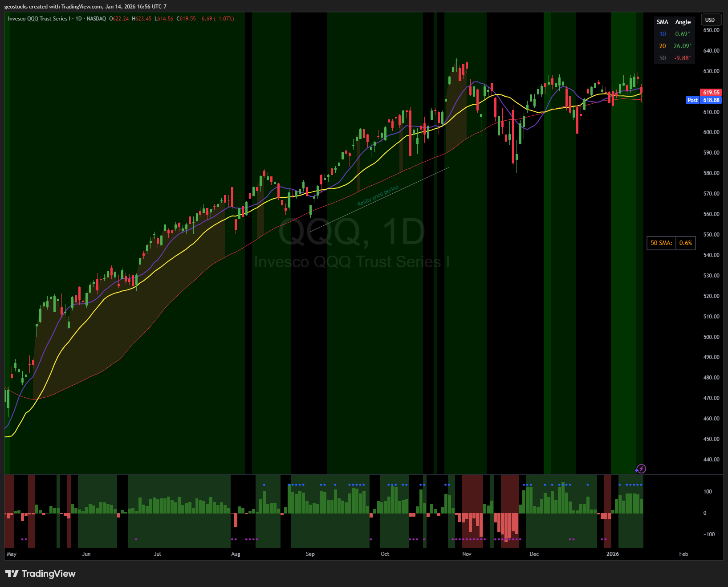Click the 100 level on indicator scale
The width and height of the screenshot is (728, 587).
tap(708, 492)
